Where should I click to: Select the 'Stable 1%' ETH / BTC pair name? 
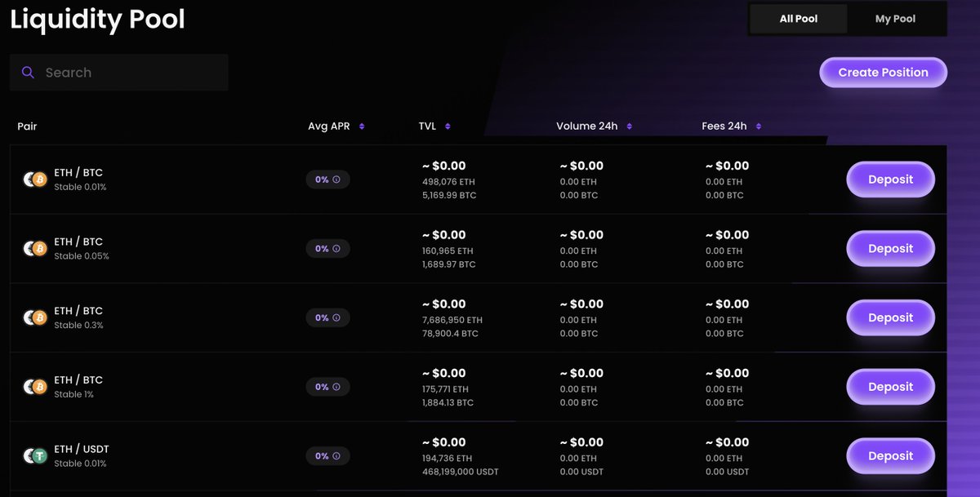(78, 380)
